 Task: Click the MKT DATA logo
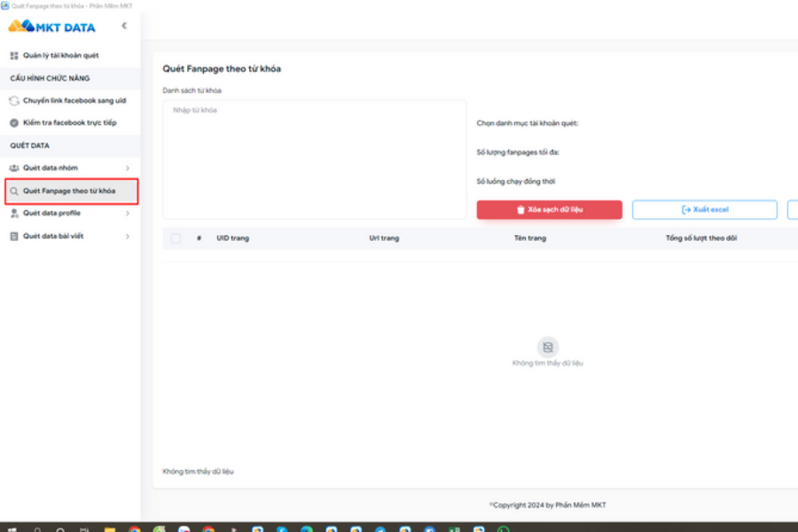click(51, 27)
